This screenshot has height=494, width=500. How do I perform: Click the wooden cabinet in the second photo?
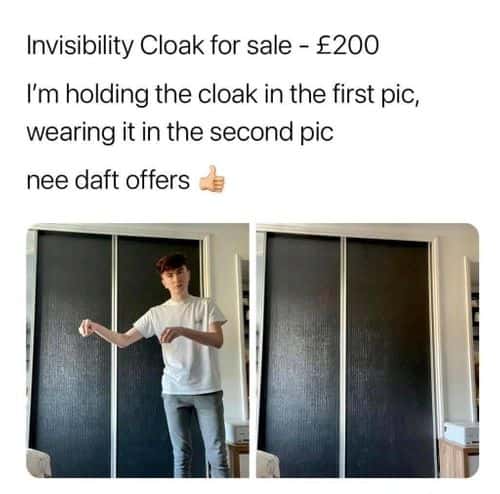(459, 459)
